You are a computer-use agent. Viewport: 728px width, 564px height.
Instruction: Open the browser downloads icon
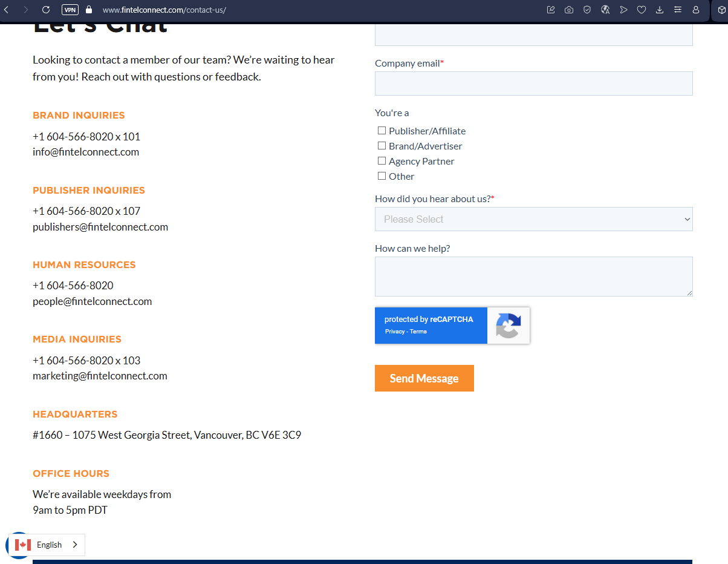pos(660,10)
